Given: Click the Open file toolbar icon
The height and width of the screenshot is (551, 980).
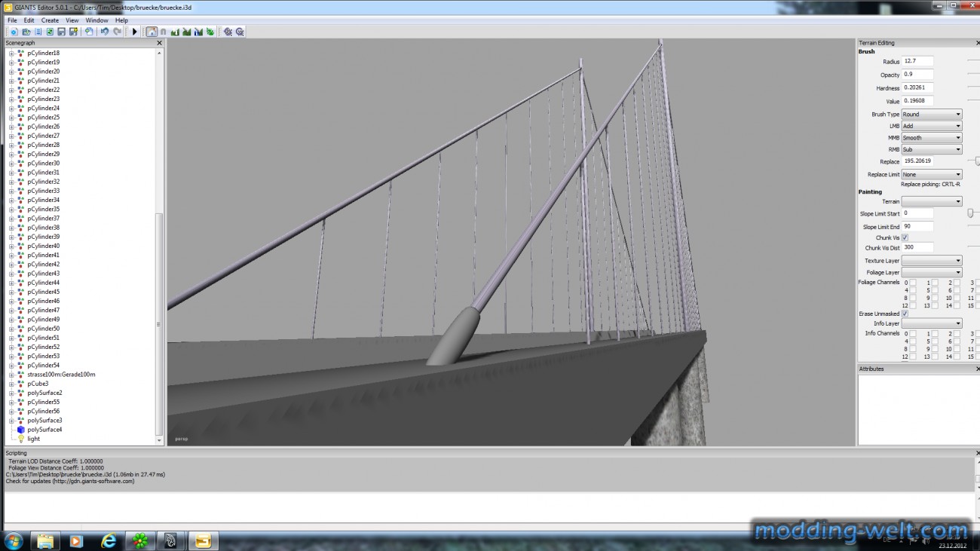Looking at the screenshot, I should pyautogui.click(x=26, y=32).
